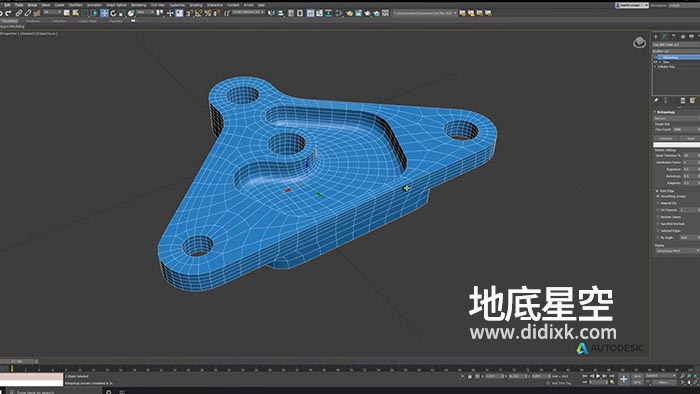Enable the Selected Edges checkbox
The image size is (700, 394).
coord(657,231)
